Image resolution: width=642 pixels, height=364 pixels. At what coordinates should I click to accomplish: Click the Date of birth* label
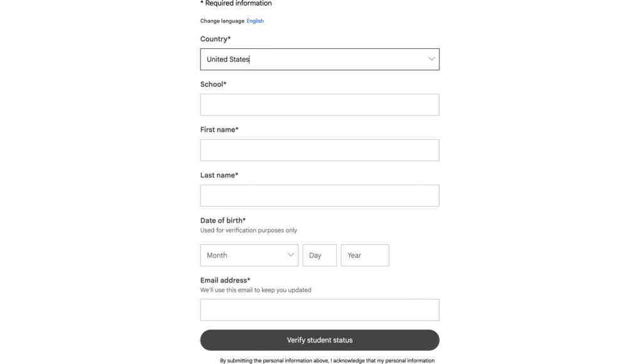(223, 221)
